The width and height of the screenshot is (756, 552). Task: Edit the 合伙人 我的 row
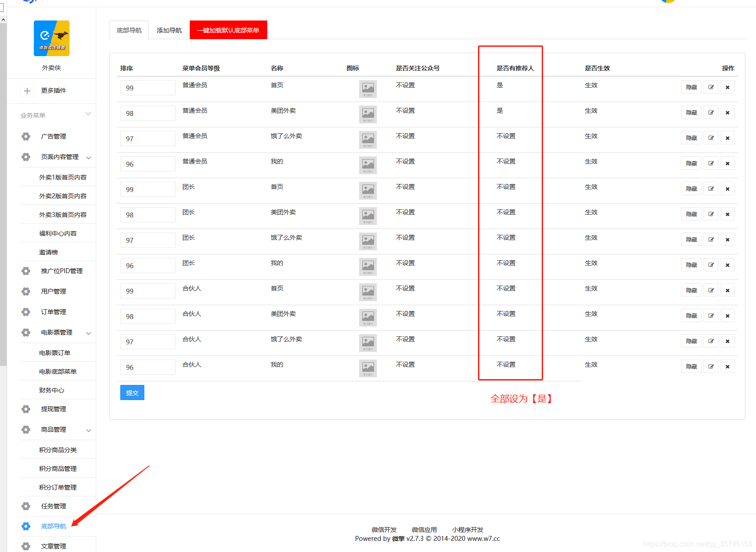[x=711, y=366]
